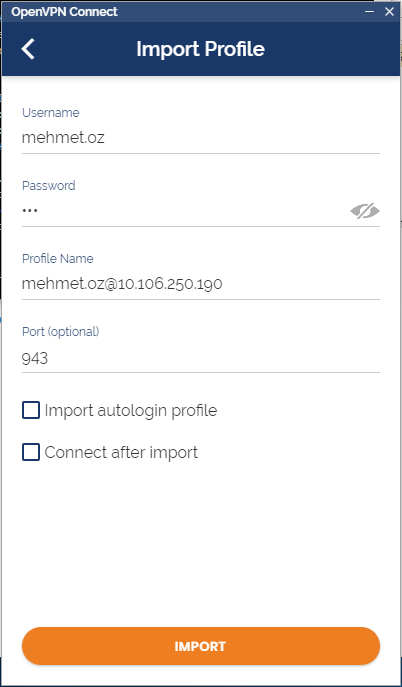Click the 'Import autologin profile' label text
The width and height of the screenshot is (402, 687).
tap(130, 411)
